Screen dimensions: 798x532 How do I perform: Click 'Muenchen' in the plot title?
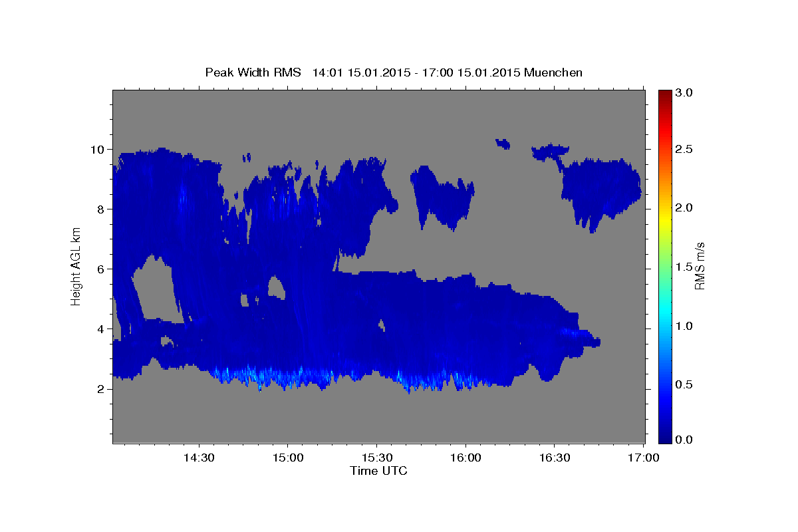553,72
